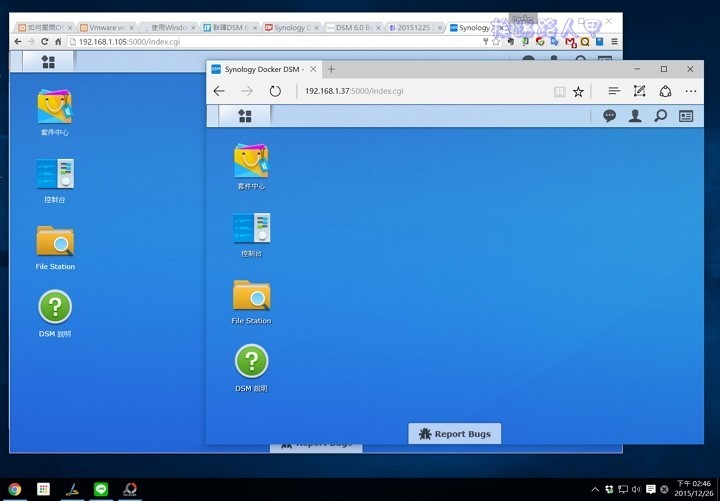Open 套件中心 in the Chrome DSM window
720x501 pixels.
(54, 108)
